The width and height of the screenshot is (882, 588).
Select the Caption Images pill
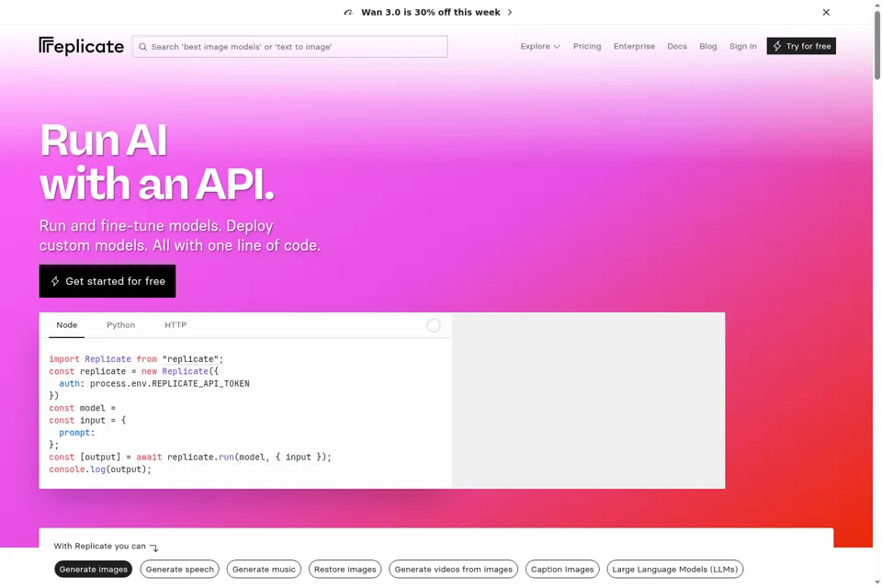pos(562,569)
